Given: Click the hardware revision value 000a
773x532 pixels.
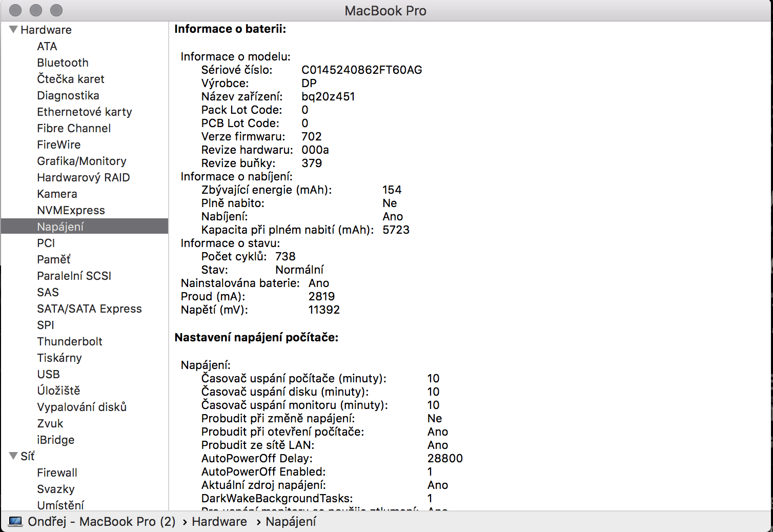Looking at the screenshot, I should click(315, 150).
